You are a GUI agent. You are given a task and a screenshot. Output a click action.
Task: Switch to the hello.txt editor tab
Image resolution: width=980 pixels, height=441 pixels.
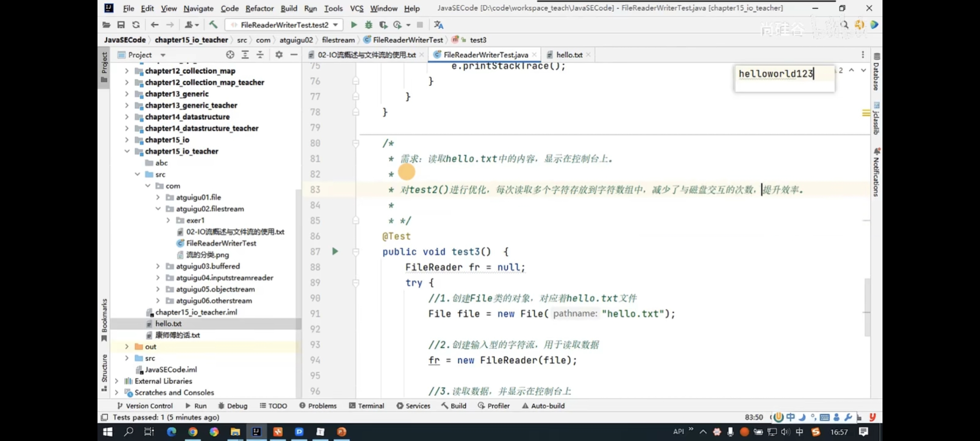tap(569, 55)
